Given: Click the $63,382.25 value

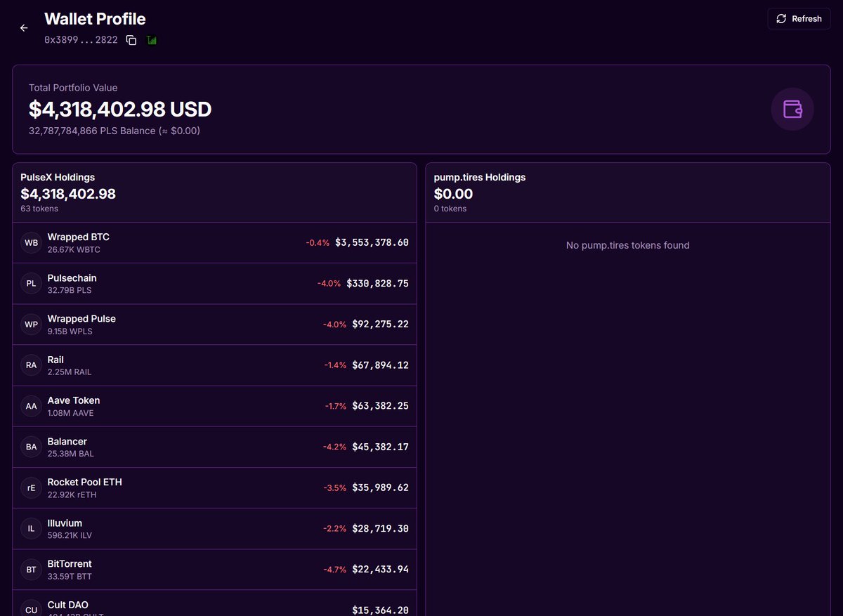Looking at the screenshot, I should (x=380, y=406).
